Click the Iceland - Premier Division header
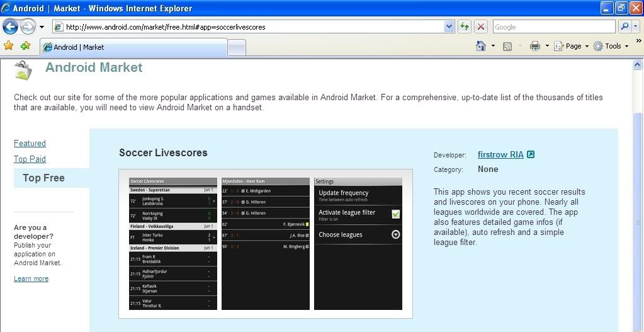 click(173, 248)
